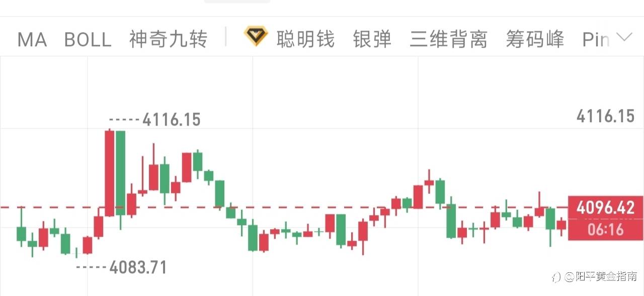Viewport: 644px width, 296px height.
Task: Click the tall red candlestick at peak
Action: (109, 172)
